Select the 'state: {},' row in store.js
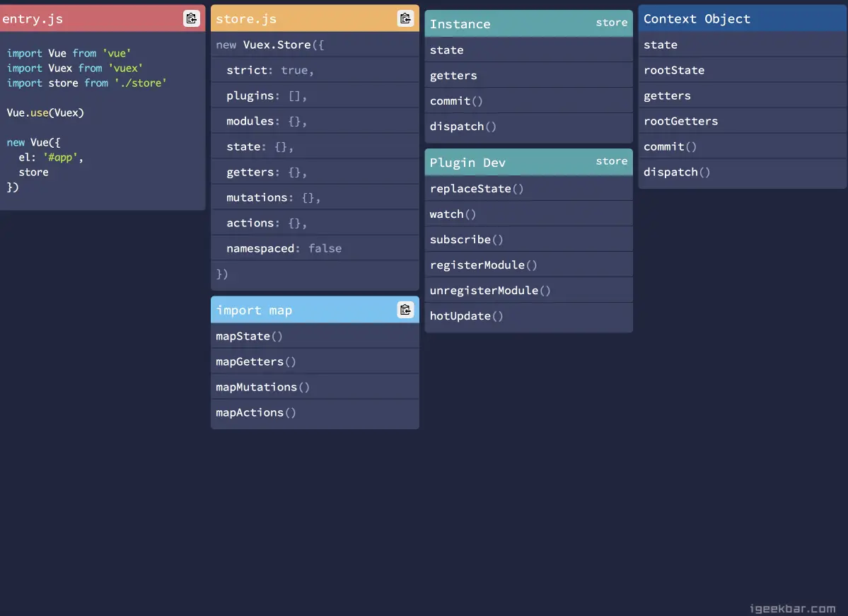This screenshot has width=848, height=616. click(x=315, y=146)
